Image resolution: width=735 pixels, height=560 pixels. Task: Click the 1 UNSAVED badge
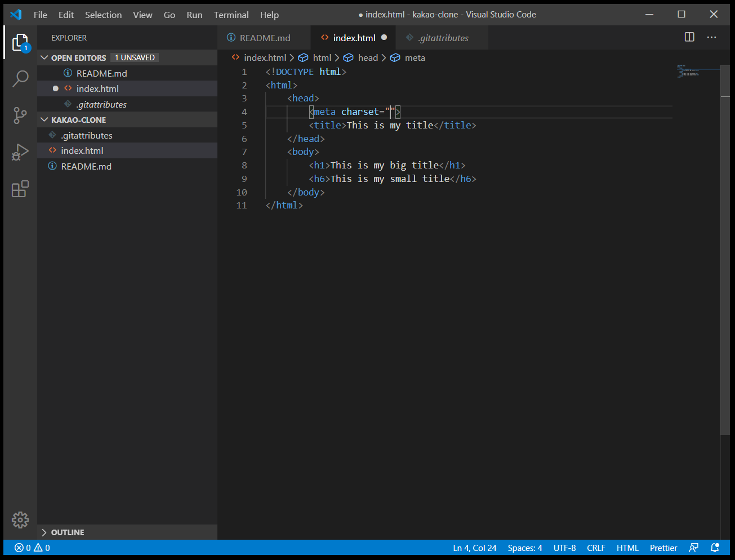pos(135,57)
